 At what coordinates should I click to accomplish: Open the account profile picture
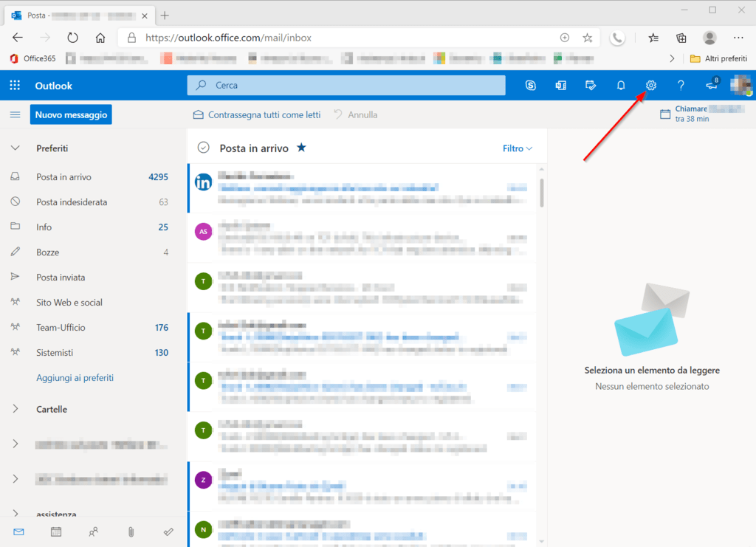740,86
